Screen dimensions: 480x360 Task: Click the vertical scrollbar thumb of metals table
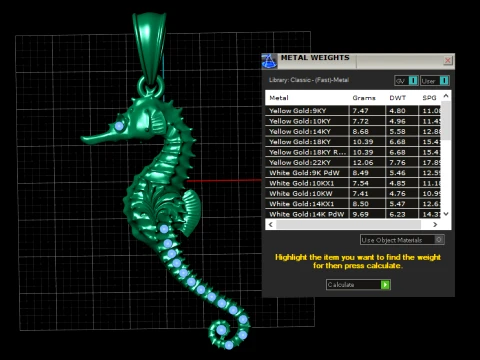[446, 120]
